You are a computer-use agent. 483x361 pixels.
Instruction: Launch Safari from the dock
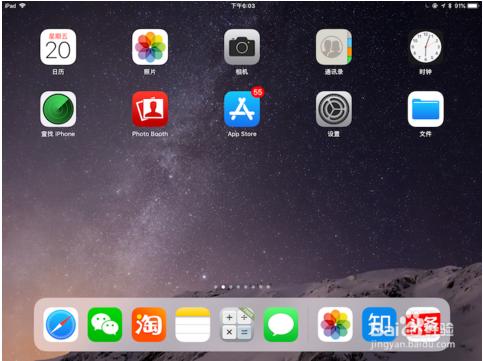pyautogui.click(x=61, y=325)
